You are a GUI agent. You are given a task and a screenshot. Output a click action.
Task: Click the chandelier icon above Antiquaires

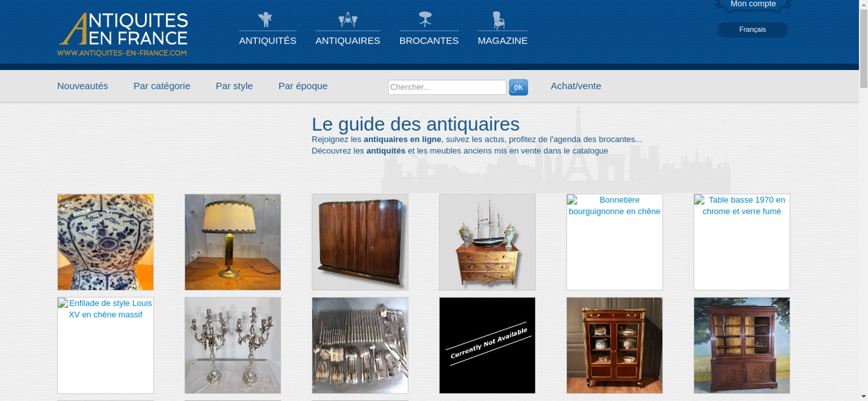point(348,20)
